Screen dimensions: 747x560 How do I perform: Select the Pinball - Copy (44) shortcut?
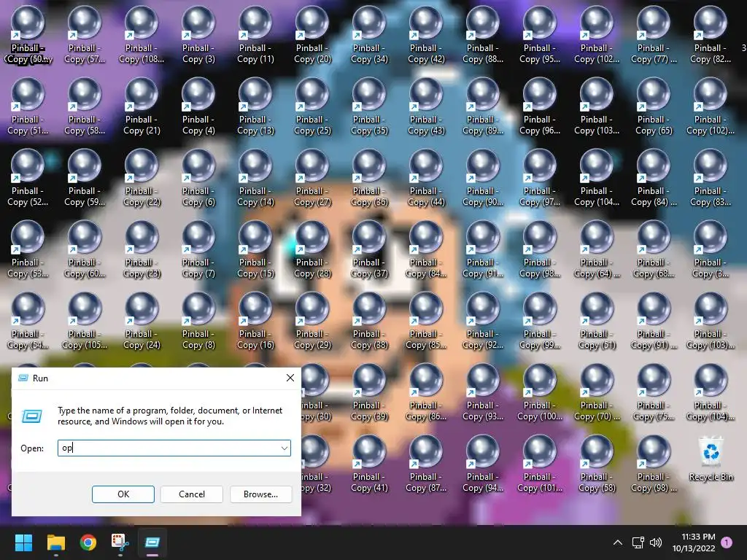click(x=426, y=178)
